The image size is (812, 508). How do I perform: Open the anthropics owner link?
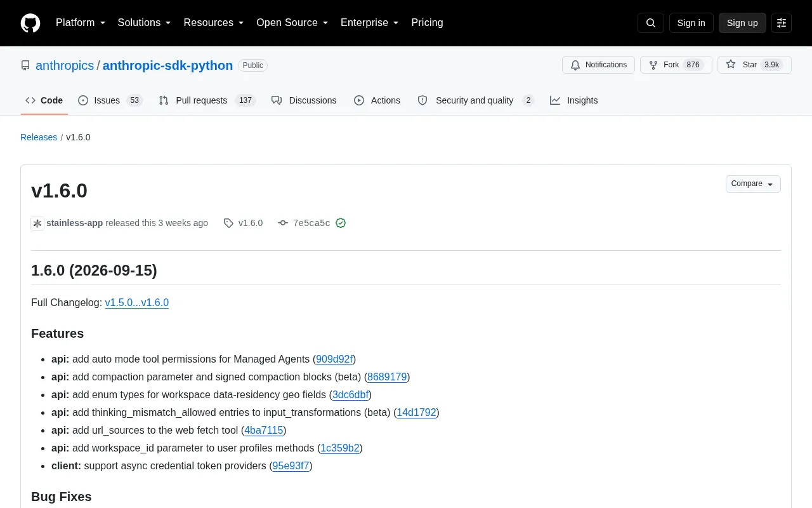(65, 65)
